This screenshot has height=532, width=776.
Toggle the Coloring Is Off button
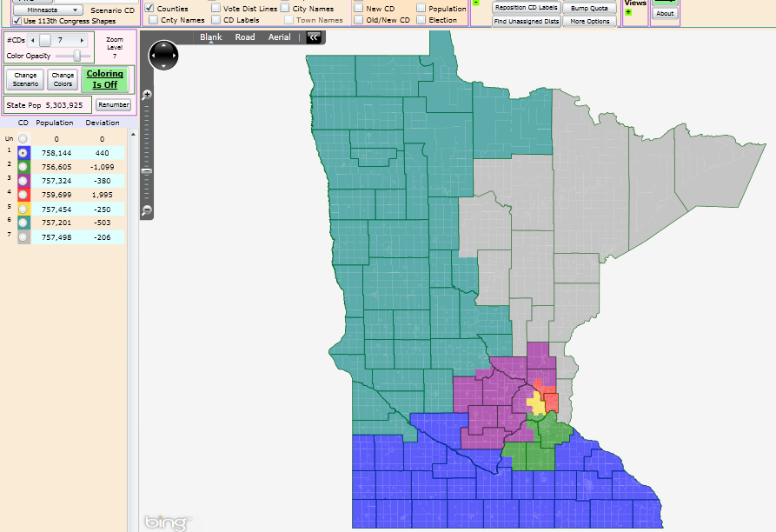pyautogui.click(x=105, y=79)
